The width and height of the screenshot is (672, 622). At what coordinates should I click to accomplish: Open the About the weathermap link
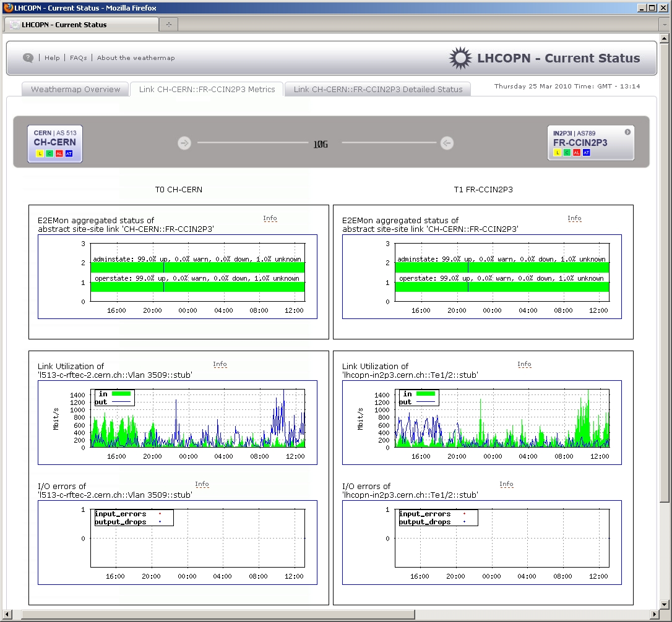[136, 58]
